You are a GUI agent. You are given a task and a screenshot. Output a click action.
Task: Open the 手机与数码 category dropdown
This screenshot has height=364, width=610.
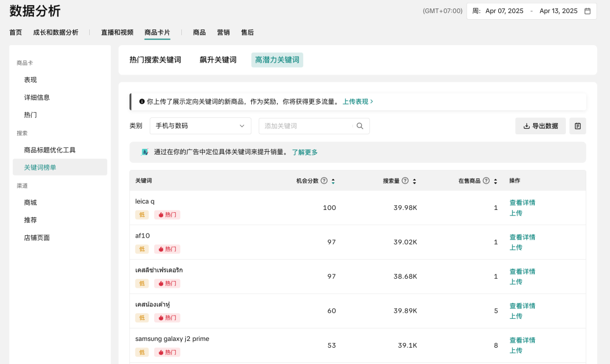200,126
